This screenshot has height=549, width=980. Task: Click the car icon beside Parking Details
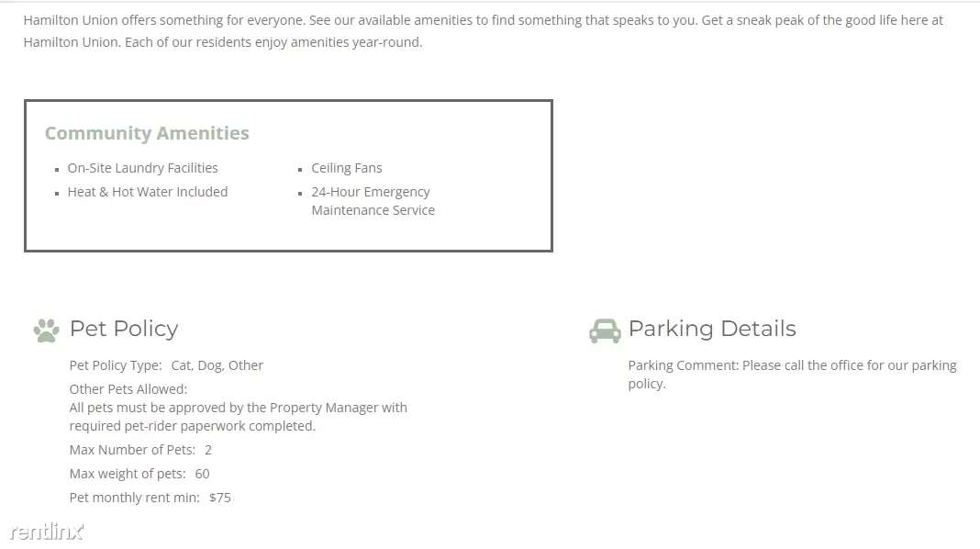(x=605, y=331)
